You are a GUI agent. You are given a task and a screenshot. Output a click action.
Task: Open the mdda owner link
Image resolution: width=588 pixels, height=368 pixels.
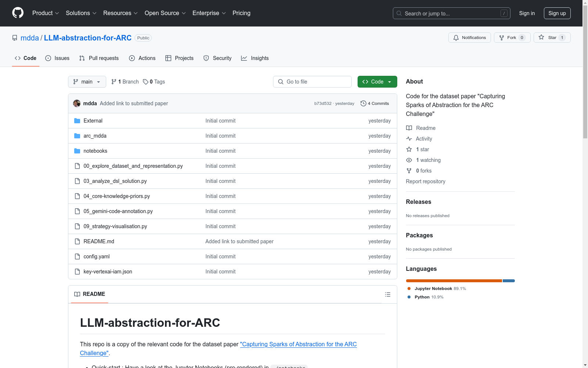[30, 38]
